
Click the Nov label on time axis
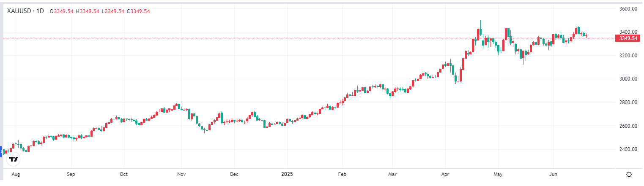click(181, 174)
